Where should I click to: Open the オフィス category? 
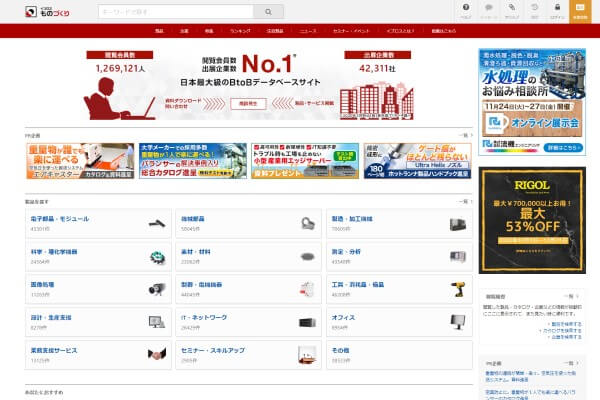click(x=343, y=317)
